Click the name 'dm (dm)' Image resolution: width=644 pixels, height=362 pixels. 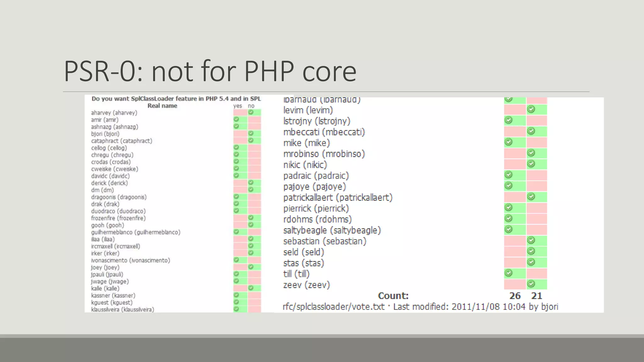(x=103, y=190)
